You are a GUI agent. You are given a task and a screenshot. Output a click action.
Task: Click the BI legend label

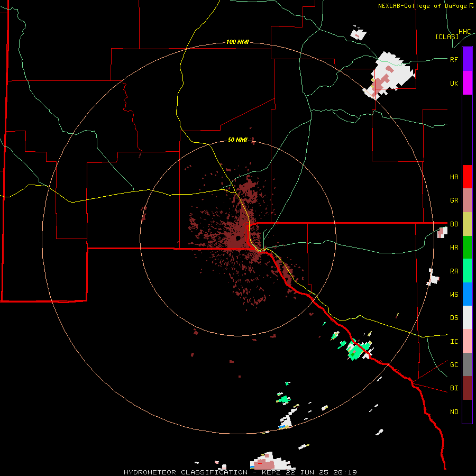coord(454,388)
